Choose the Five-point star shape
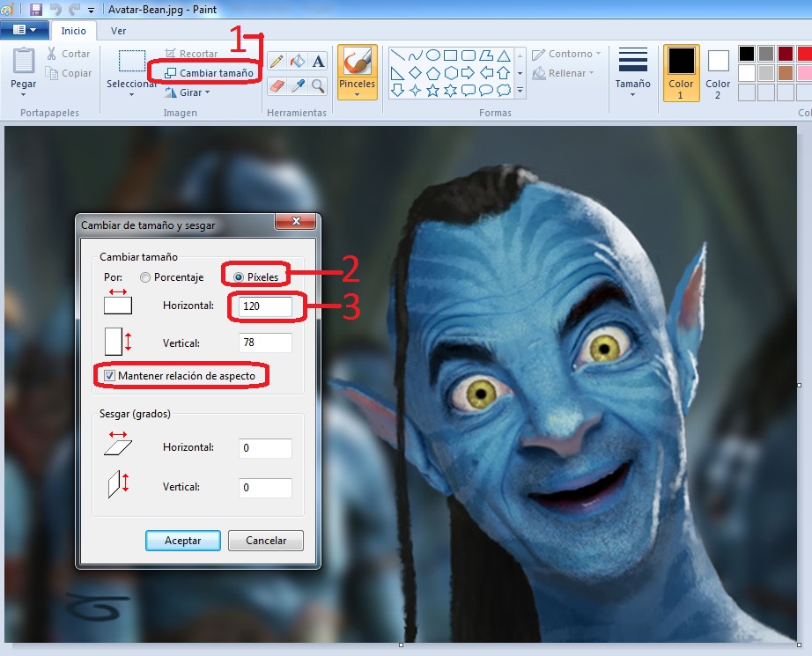Image resolution: width=812 pixels, height=656 pixels. pos(433,91)
